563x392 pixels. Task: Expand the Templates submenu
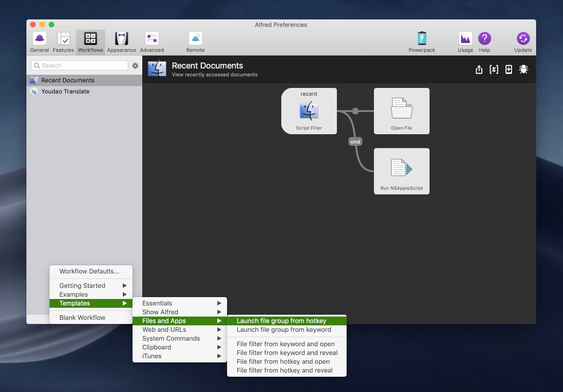91,303
